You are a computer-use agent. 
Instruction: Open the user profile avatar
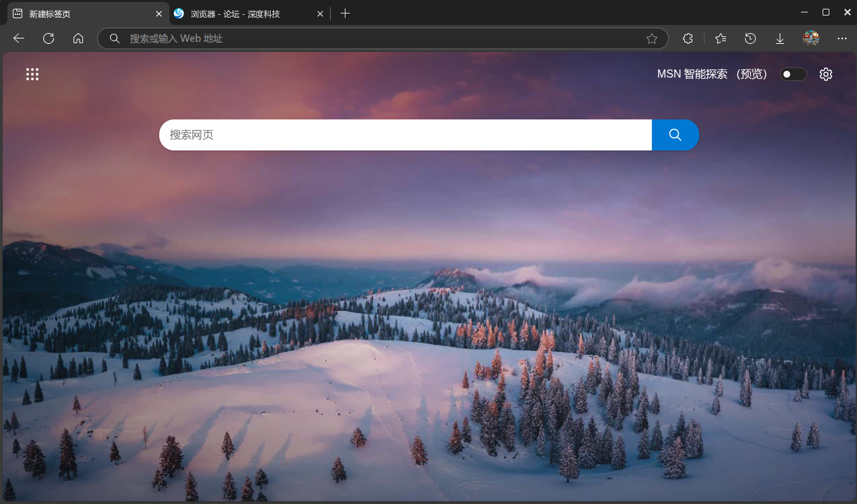coord(811,38)
